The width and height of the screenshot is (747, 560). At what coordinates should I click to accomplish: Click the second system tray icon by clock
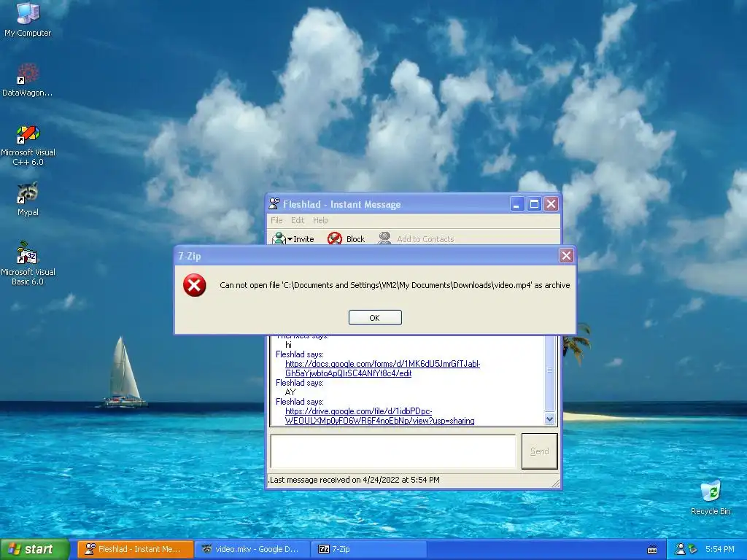[x=693, y=549]
